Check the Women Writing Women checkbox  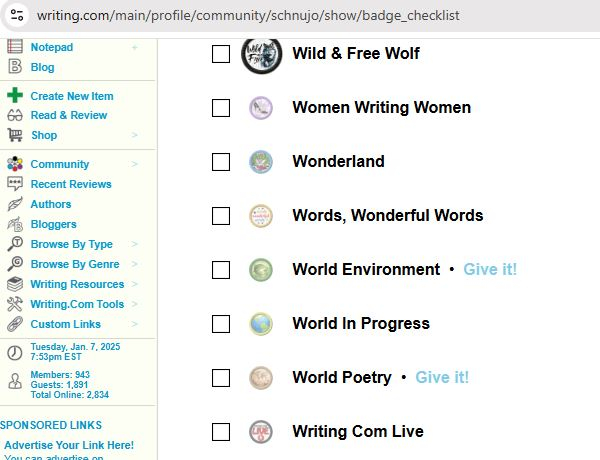point(221,108)
